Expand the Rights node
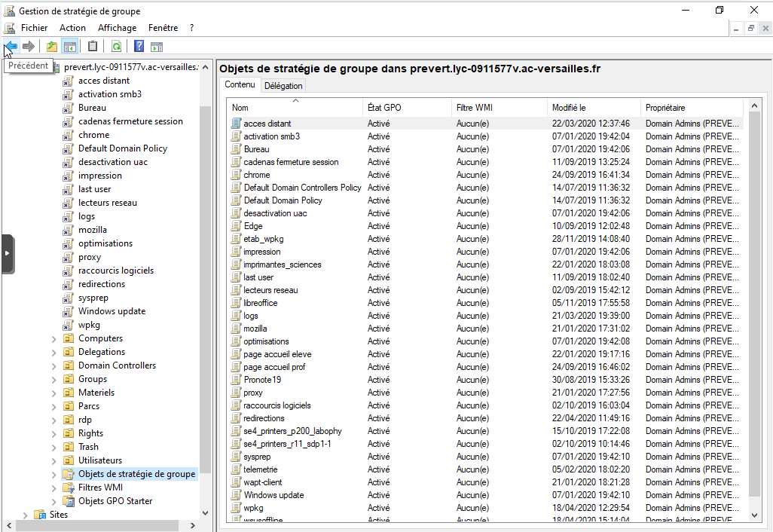The image size is (773, 532). click(53, 433)
